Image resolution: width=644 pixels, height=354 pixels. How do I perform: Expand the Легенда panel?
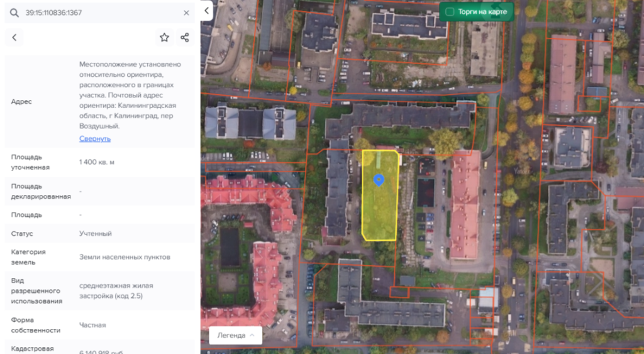235,335
